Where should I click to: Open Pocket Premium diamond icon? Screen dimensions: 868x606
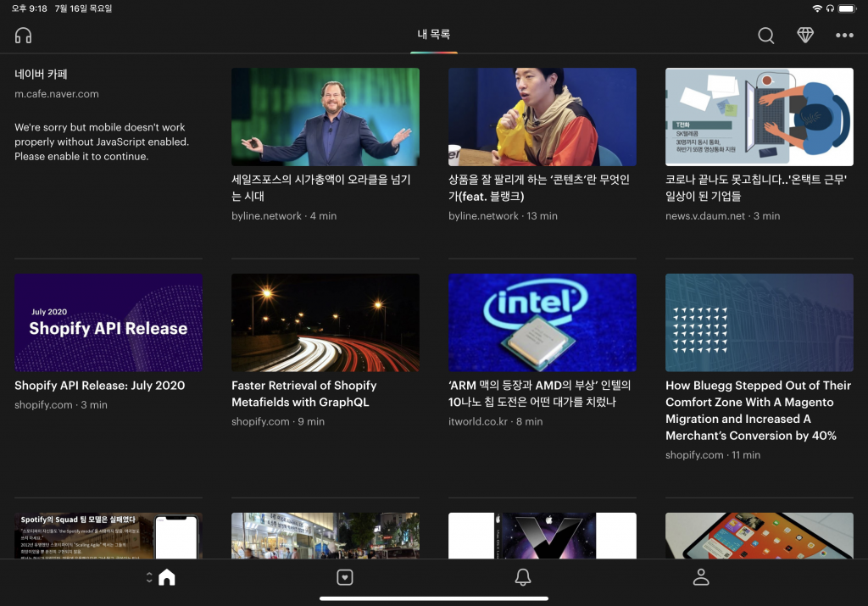805,36
